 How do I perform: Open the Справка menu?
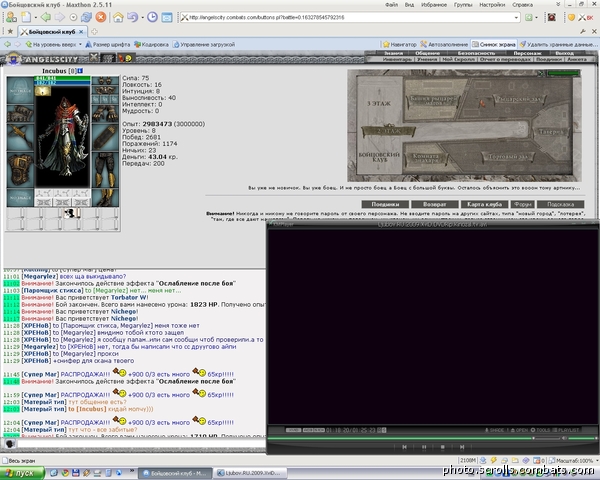coord(522,5)
